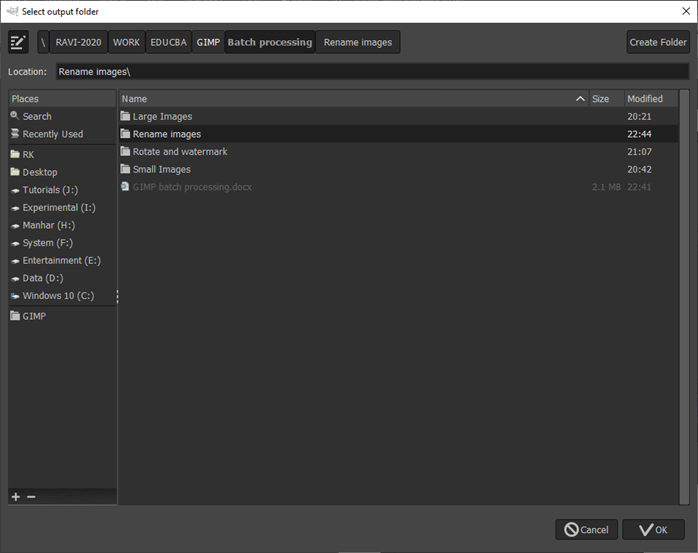This screenshot has height=553, width=698.
Task: Cancel the output folder dialog
Action: coord(586,529)
